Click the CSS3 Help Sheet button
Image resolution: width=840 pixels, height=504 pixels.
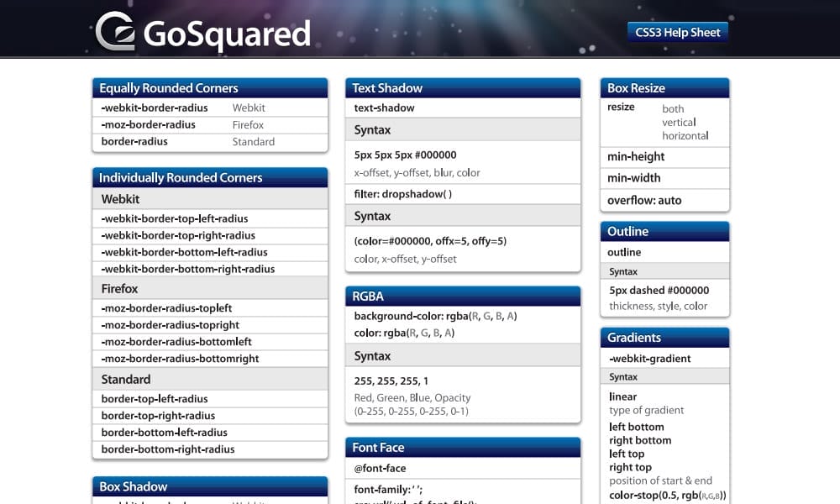[677, 31]
